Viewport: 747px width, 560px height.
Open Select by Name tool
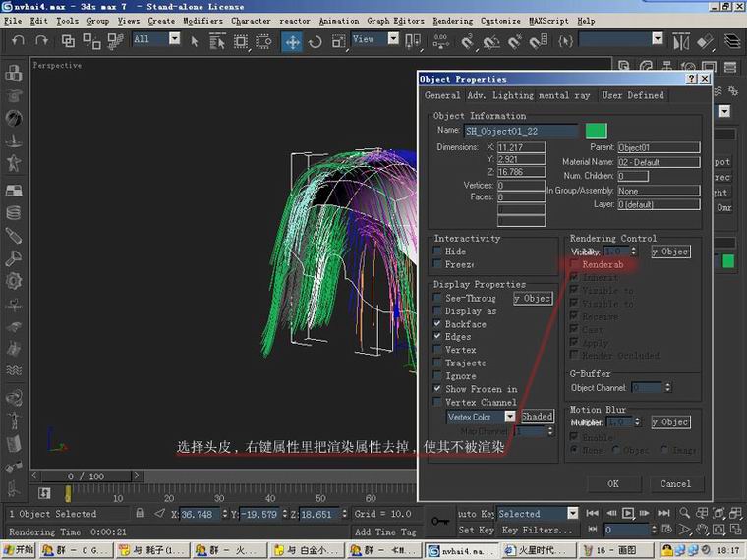pyautogui.click(x=217, y=42)
